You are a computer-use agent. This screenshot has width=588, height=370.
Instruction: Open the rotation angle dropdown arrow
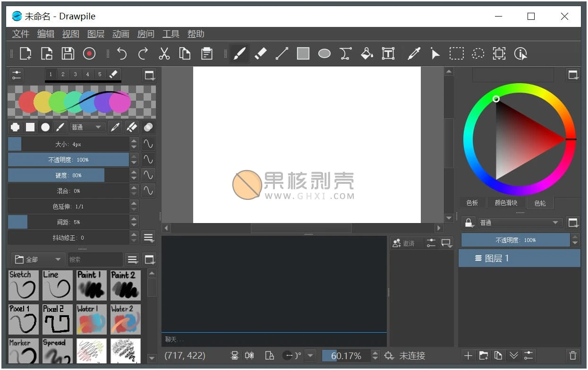coord(310,355)
